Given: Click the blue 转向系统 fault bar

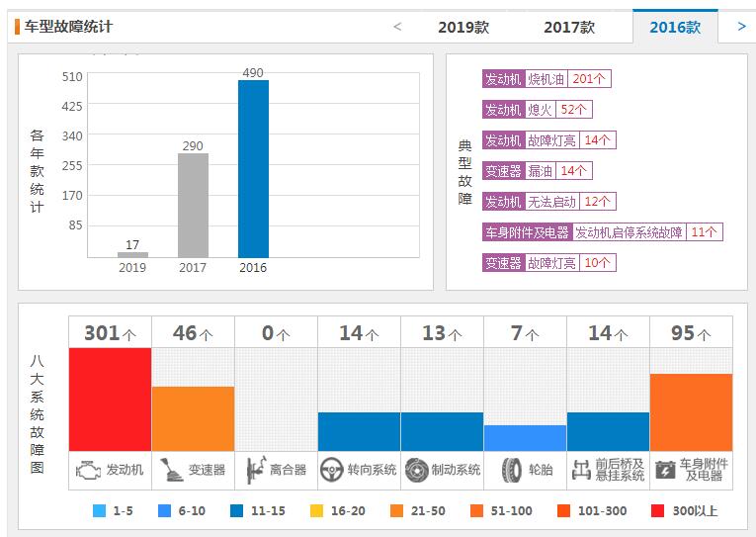Looking at the screenshot, I should pyautogui.click(x=359, y=432).
